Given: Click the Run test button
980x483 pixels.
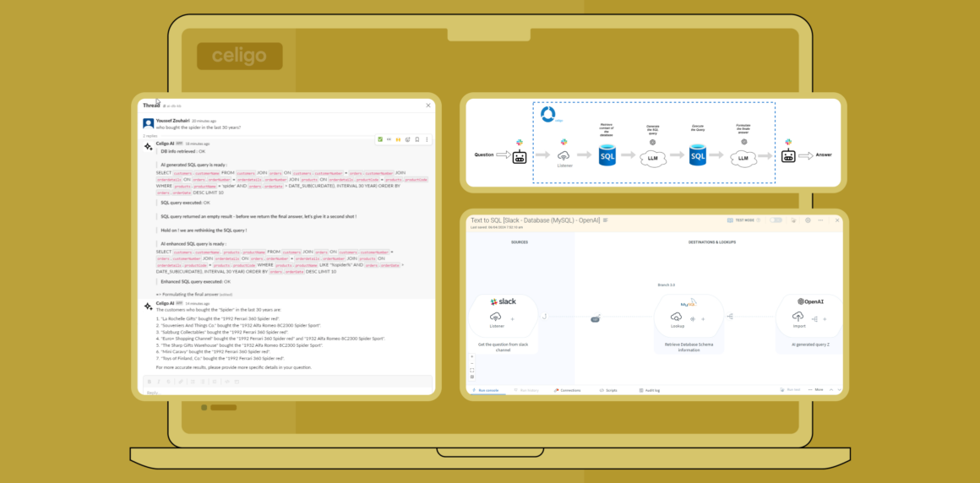Looking at the screenshot, I should pos(790,389).
